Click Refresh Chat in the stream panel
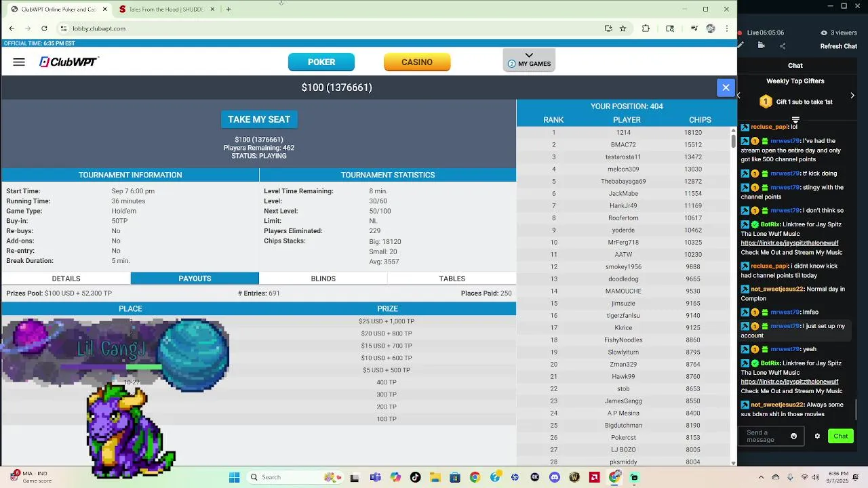This screenshot has width=868, height=488. click(x=839, y=46)
